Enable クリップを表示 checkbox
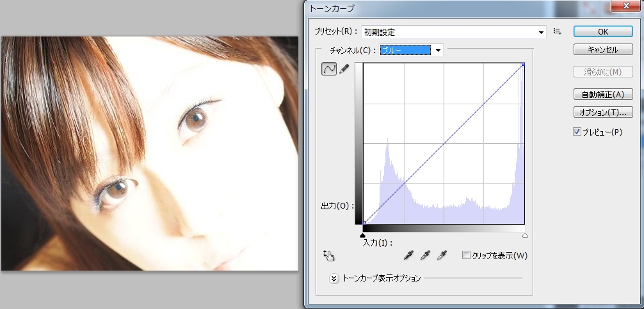Screen dimensions: 644x309 point(466,255)
